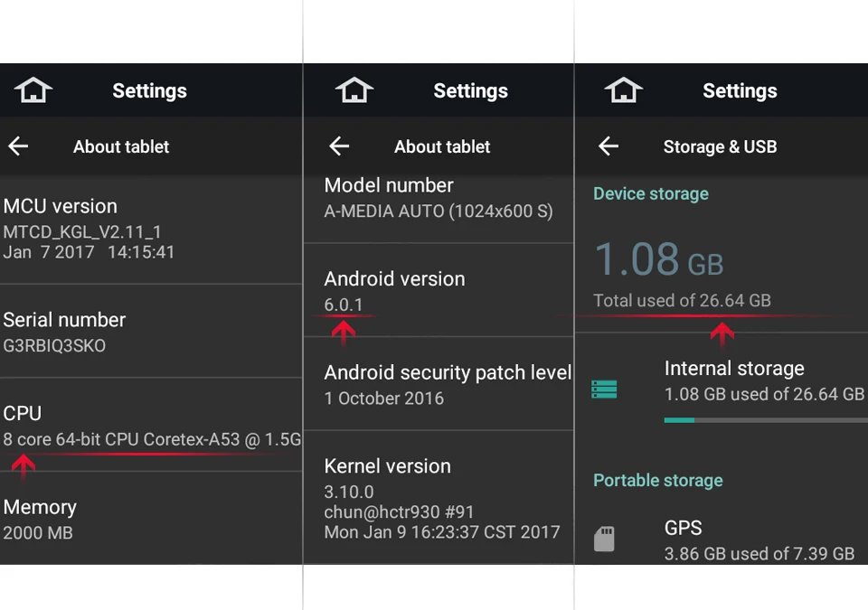
Task: Tap home icon above Storage & USB
Action: point(623,90)
